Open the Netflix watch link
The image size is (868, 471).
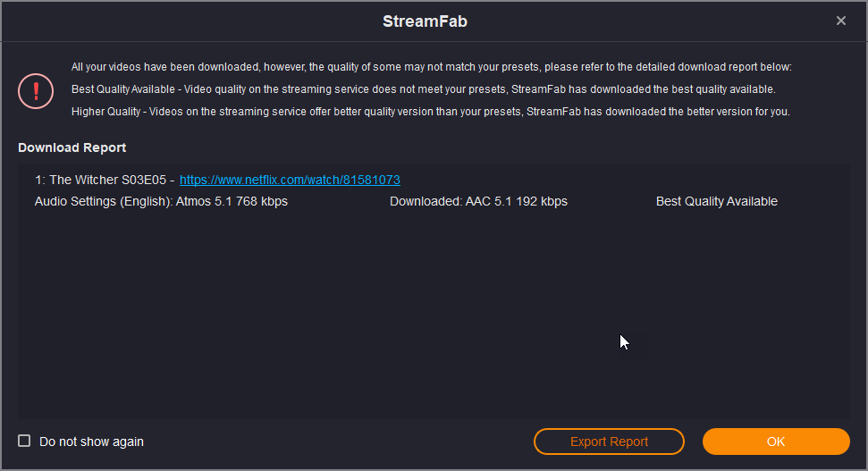click(290, 180)
